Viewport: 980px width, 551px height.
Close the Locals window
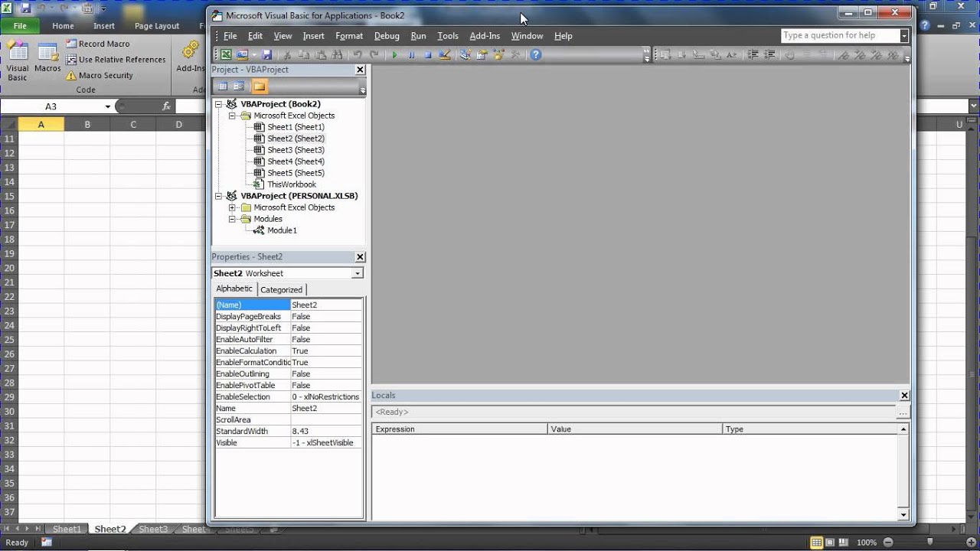904,396
